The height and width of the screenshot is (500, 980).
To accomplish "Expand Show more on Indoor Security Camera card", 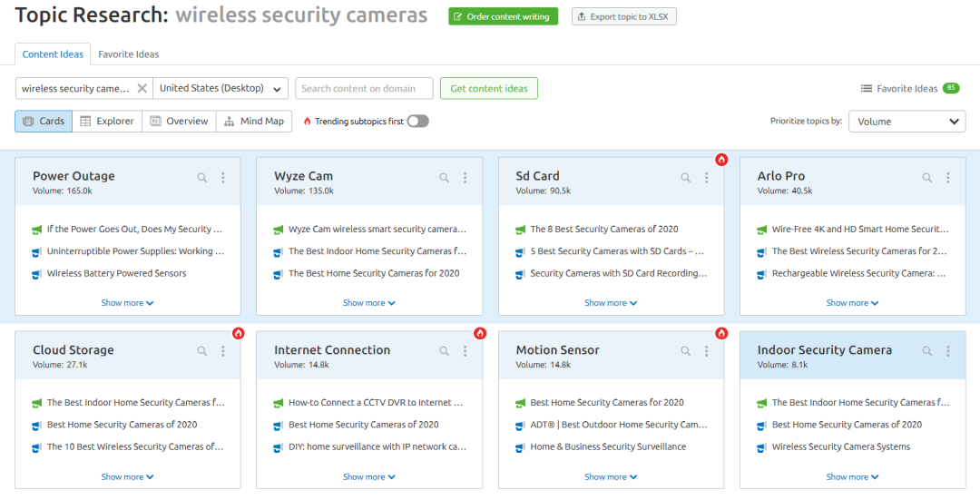I will pyautogui.click(x=852, y=477).
